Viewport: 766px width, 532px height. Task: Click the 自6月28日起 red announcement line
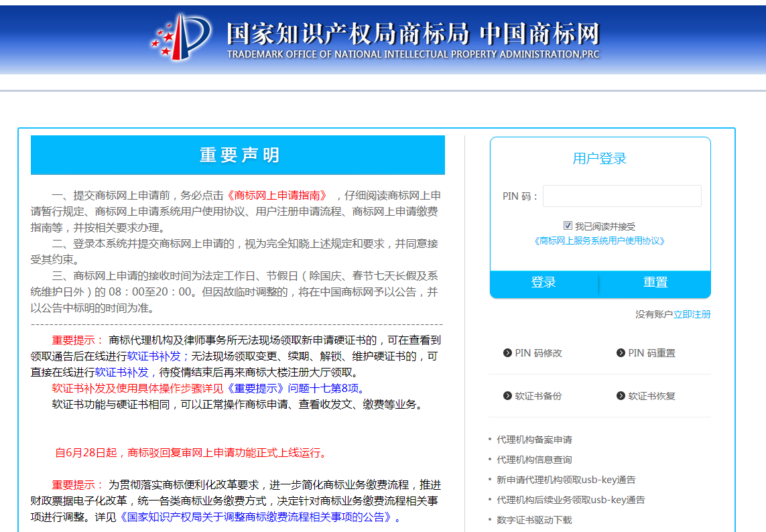tap(190, 453)
